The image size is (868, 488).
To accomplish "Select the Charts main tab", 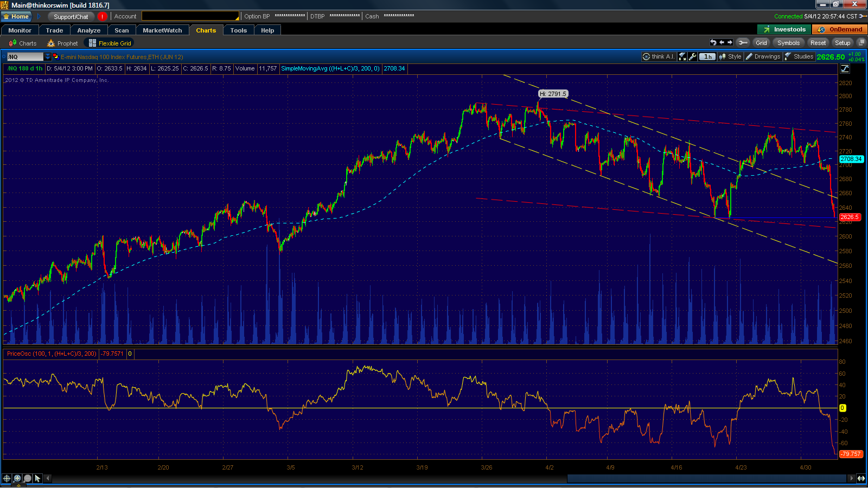I will point(206,30).
